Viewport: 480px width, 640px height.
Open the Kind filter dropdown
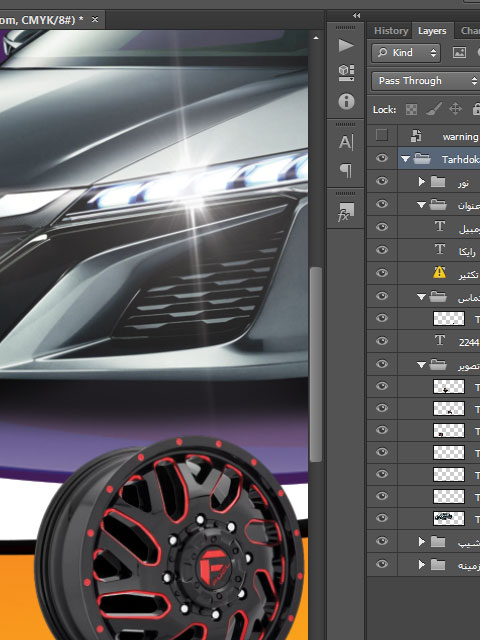406,53
